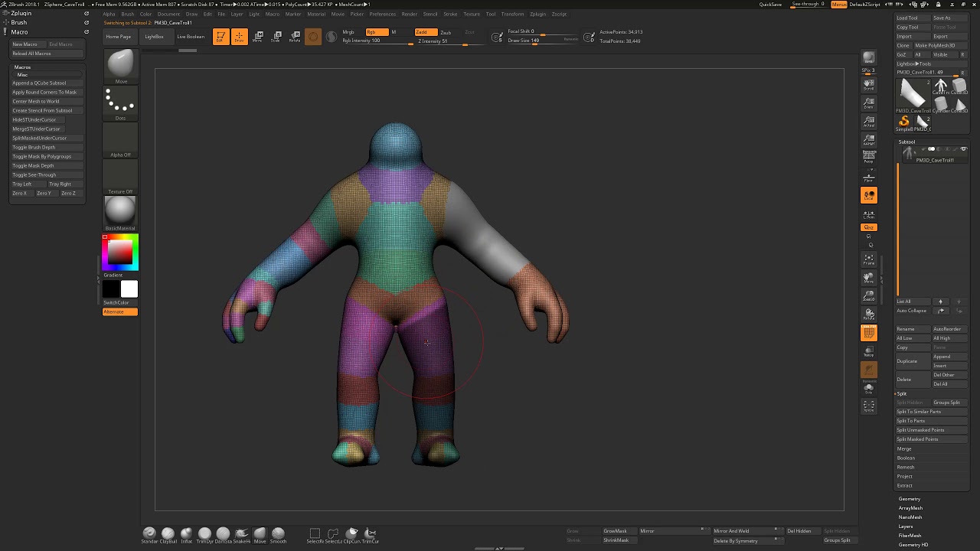Toggle the XYZ rotation button
Screen dimensions: 980x551
tap(868, 227)
